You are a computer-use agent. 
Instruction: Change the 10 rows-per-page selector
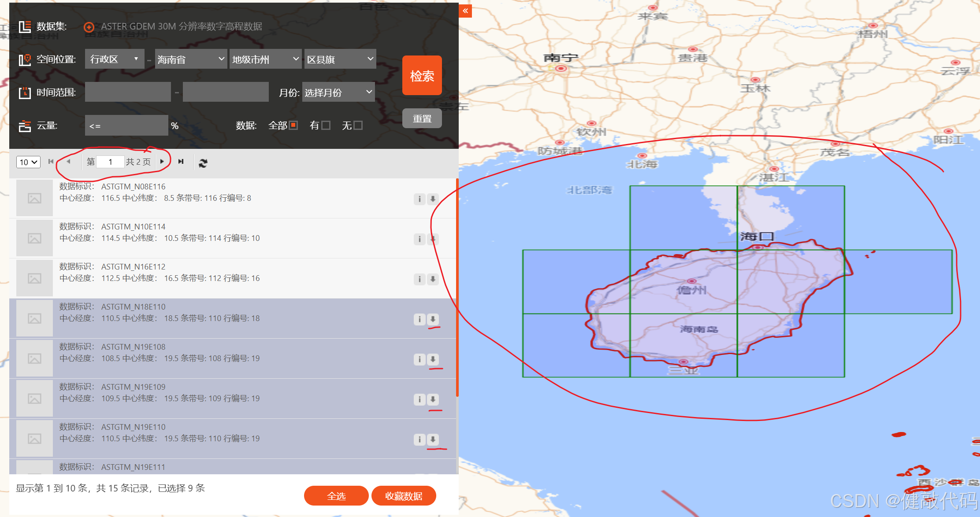click(28, 162)
